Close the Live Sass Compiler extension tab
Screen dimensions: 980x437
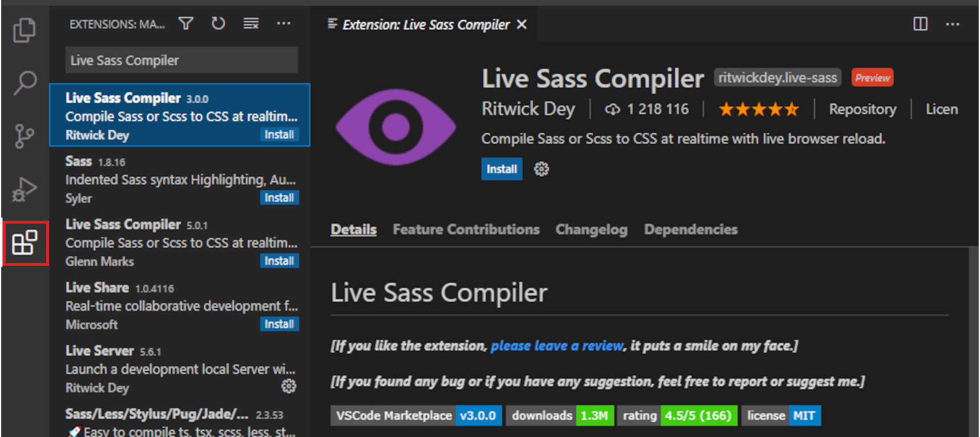521,25
